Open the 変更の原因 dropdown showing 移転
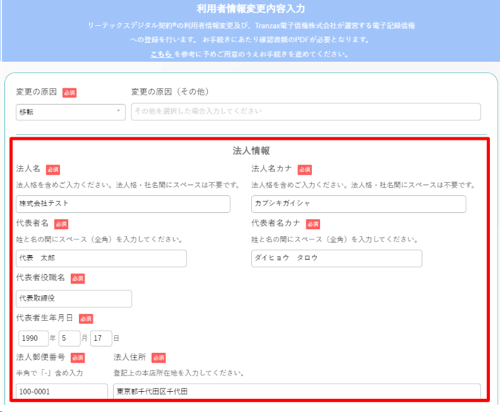Viewport: 500px width, 412px height. 71,112
